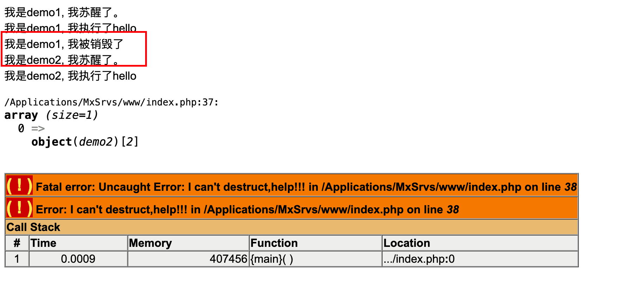Click the time value '0.0009'
The image size is (644, 292).
(x=78, y=259)
